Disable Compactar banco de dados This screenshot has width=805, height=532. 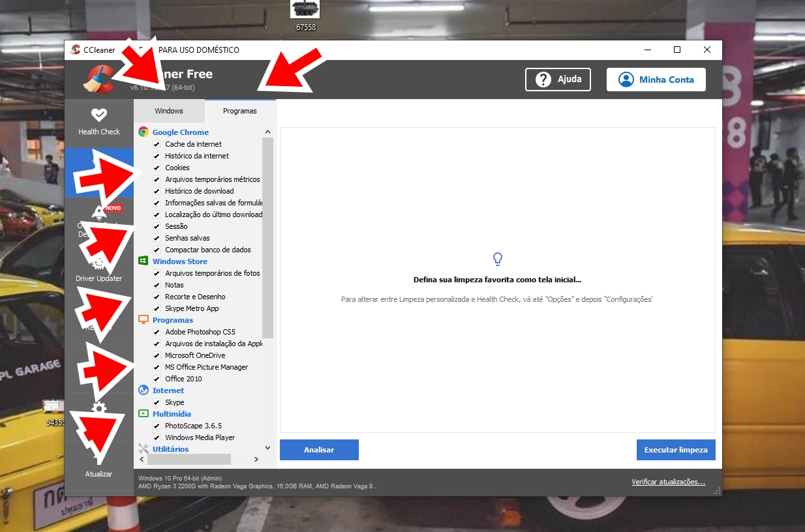[x=157, y=250]
